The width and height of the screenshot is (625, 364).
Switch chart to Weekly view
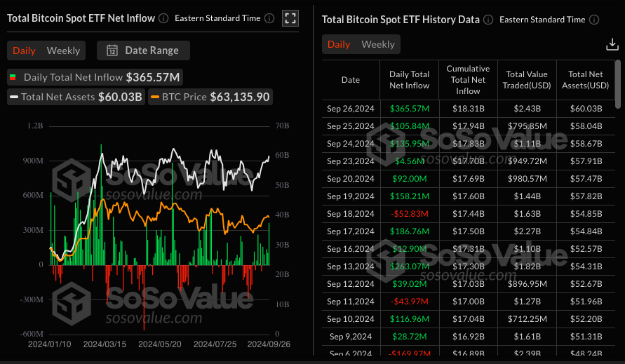63,50
